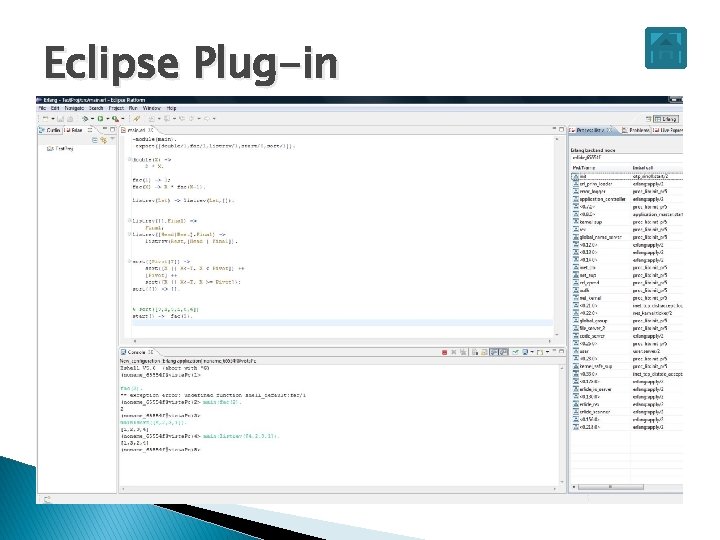Toggle Show Console on Standard Out
Image resolution: width=720 pixels, height=540 pixels.
point(494,352)
